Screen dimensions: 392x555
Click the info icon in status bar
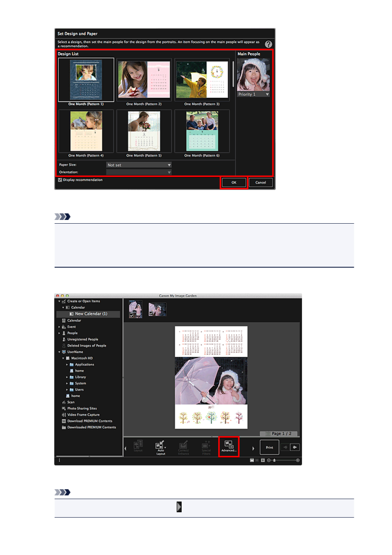coord(60,460)
